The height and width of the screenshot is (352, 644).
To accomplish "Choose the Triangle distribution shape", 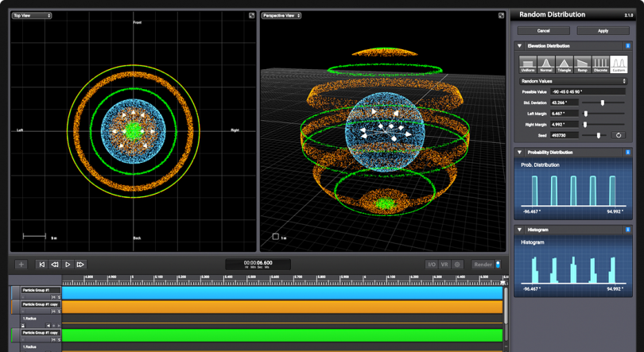I will coord(564,64).
